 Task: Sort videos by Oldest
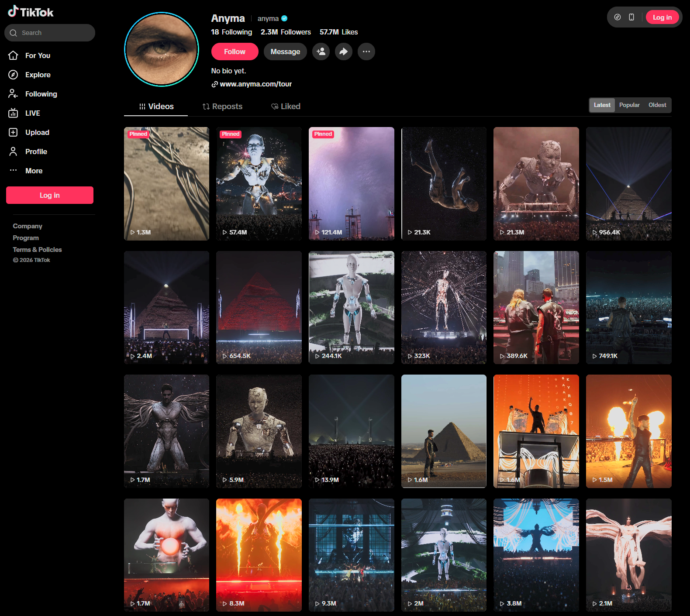[x=657, y=105]
